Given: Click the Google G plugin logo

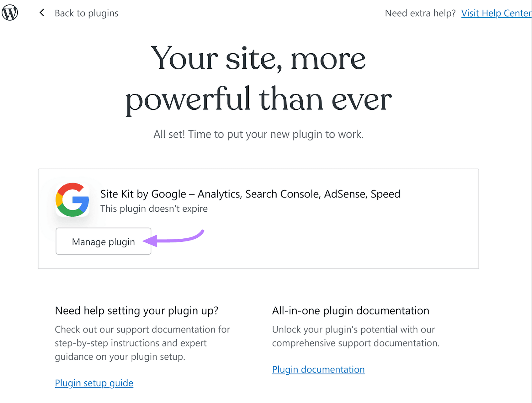Looking at the screenshot, I should point(72,200).
